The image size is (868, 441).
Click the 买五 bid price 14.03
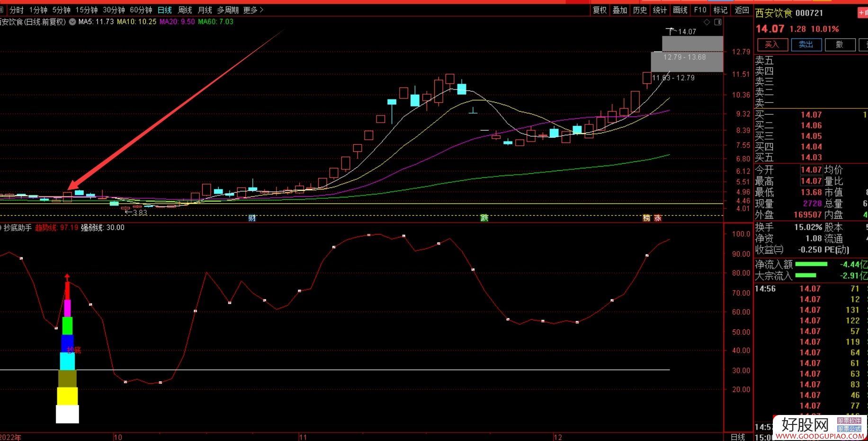pos(811,158)
